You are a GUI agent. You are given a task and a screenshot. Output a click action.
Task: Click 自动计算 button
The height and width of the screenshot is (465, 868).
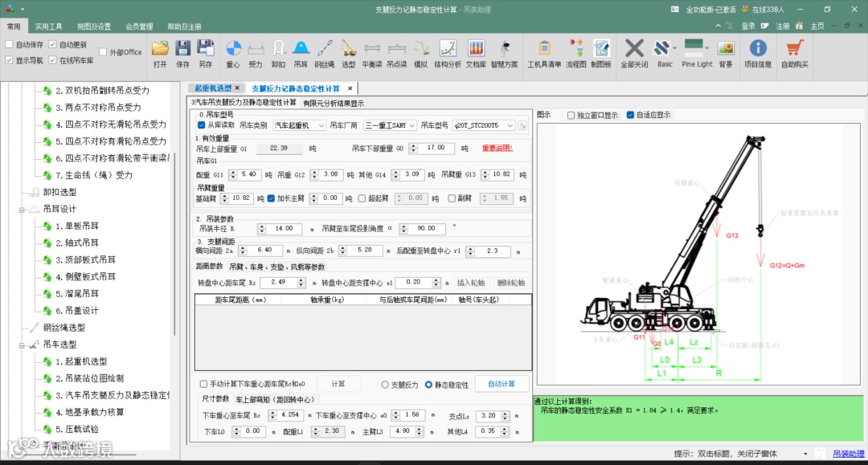click(501, 384)
